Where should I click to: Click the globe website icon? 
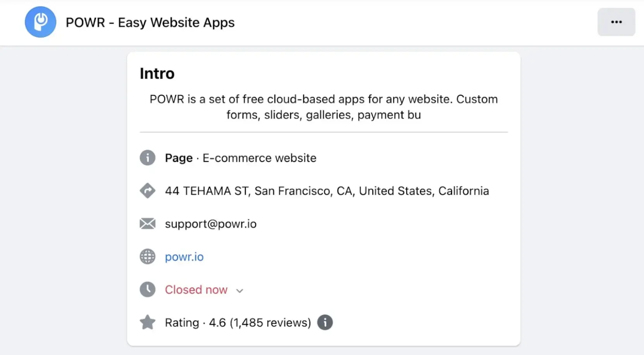[x=148, y=257]
